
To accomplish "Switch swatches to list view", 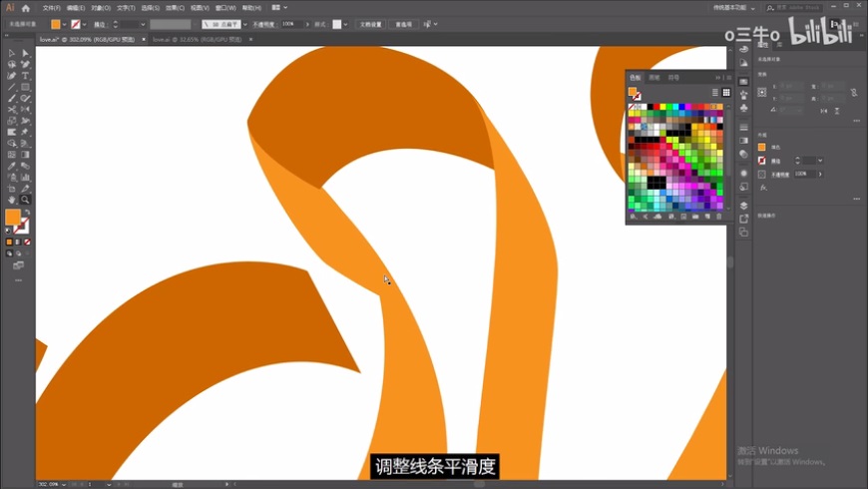I will [715, 93].
